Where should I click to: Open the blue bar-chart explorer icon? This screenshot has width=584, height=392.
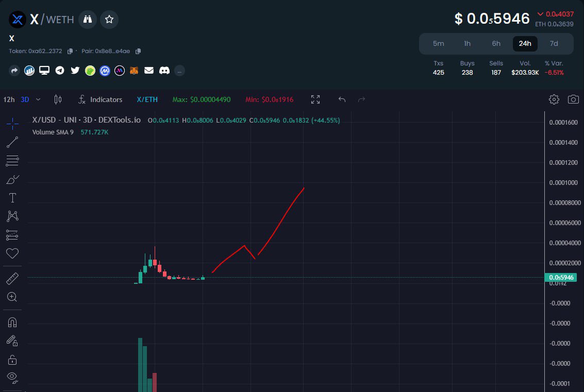(29, 71)
